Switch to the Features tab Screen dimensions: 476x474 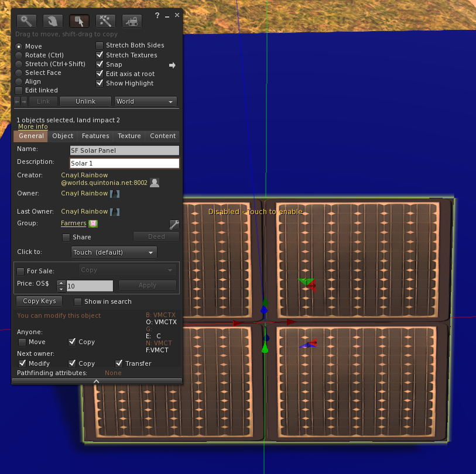[x=95, y=136]
